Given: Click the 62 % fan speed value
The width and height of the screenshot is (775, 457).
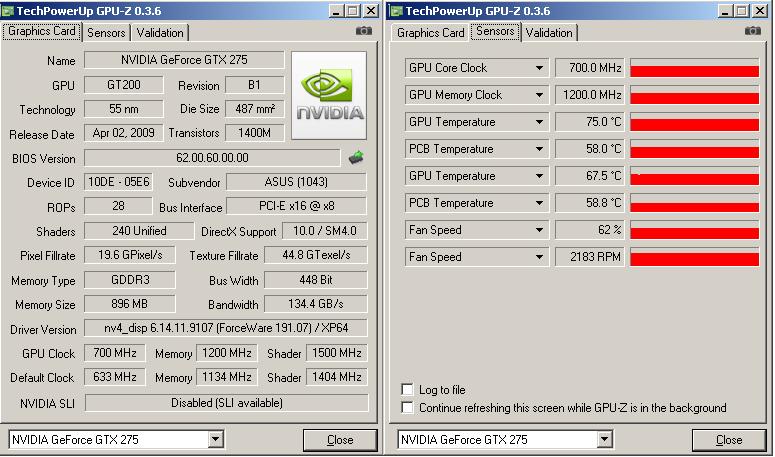Looking at the screenshot, I should (x=590, y=230).
